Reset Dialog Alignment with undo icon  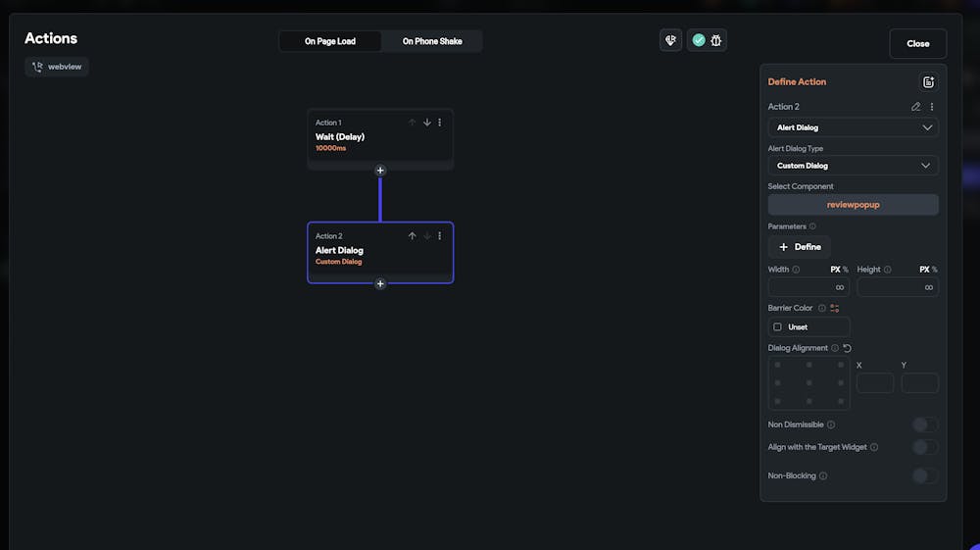pos(847,348)
